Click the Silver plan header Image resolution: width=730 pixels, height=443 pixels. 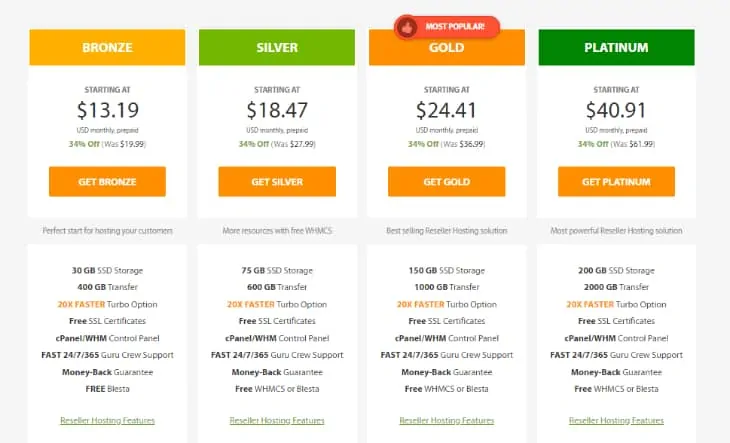click(277, 47)
